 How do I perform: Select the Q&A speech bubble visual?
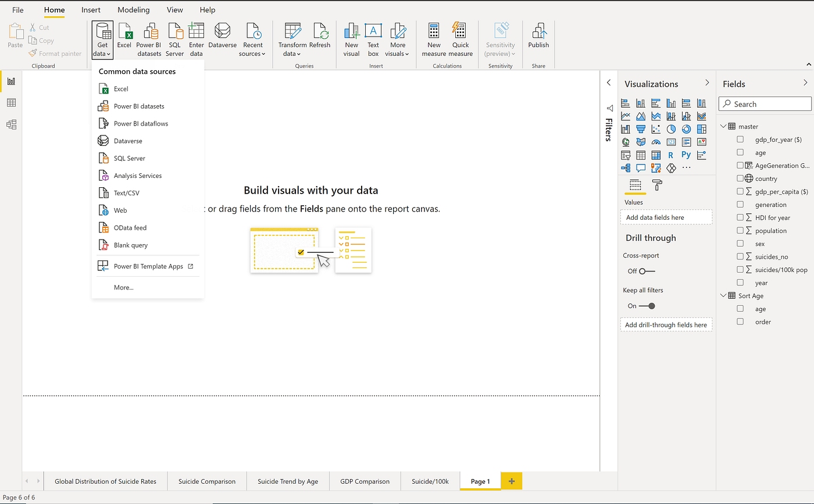pos(641,168)
